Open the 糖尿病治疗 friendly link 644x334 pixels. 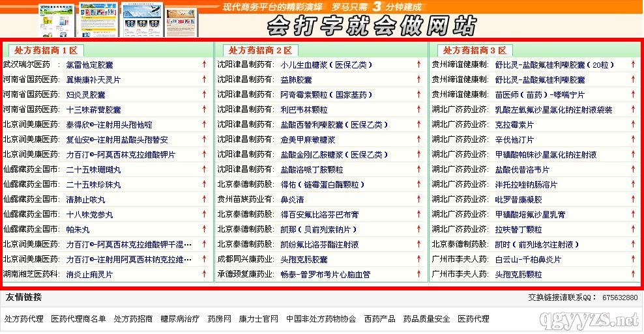tap(180, 319)
